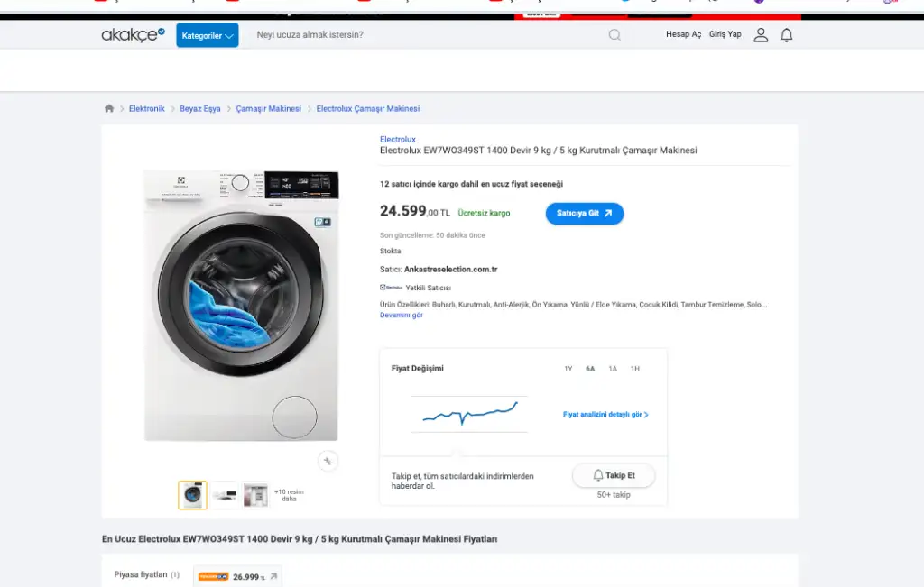
Task: Open the Hesap Aç link
Action: pyautogui.click(x=683, y=34)
